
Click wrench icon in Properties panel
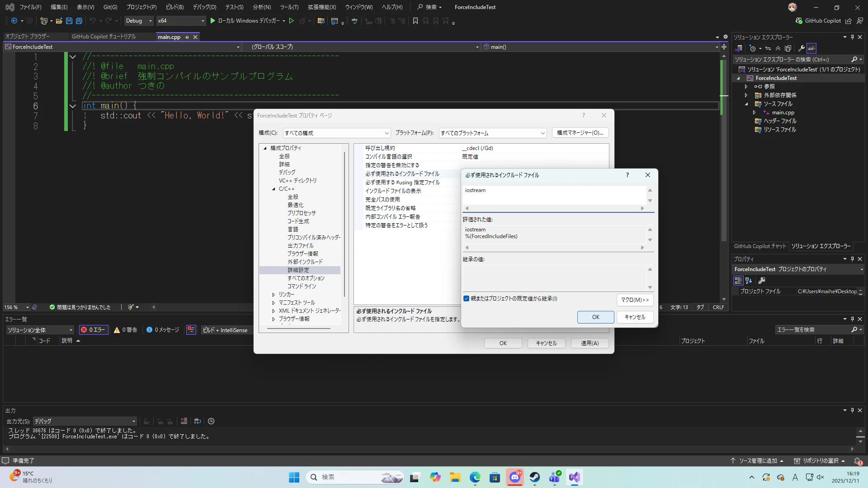coord(762,281)
